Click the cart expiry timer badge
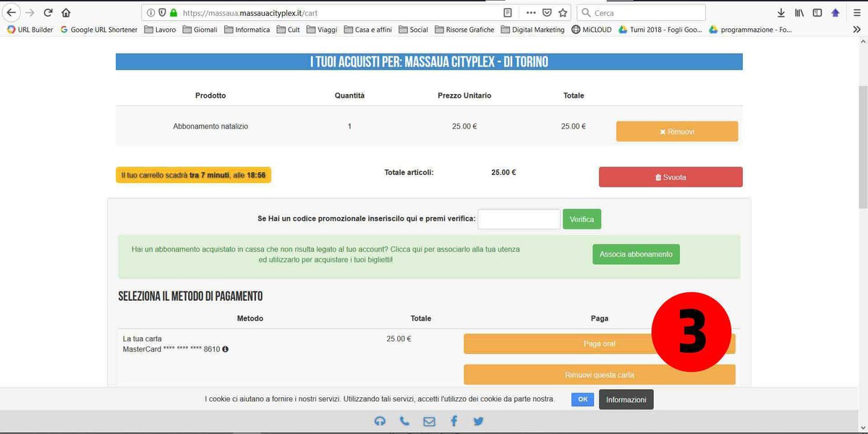 click(x=193, y=175)
